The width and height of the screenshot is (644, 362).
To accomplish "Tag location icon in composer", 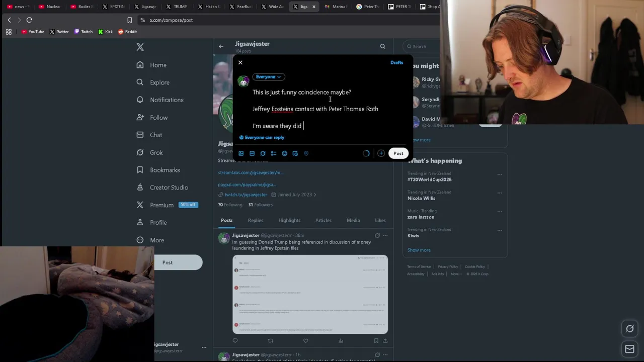I will 306,153.
